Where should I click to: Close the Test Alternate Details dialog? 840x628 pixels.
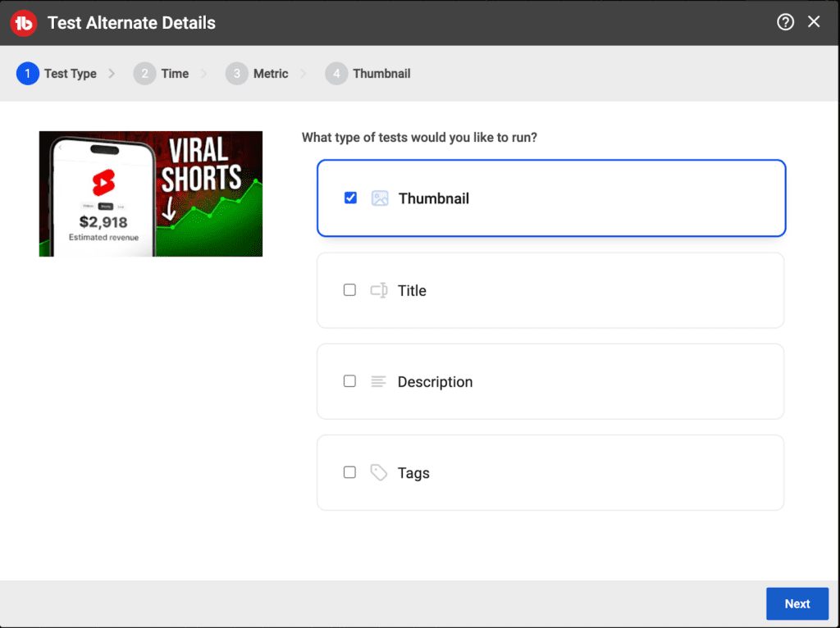(x=814, y=22)
